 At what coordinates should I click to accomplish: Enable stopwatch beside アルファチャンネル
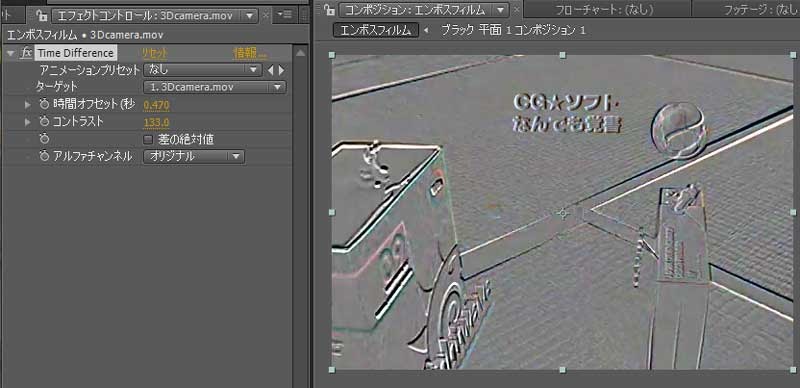(x=44, y=156)
